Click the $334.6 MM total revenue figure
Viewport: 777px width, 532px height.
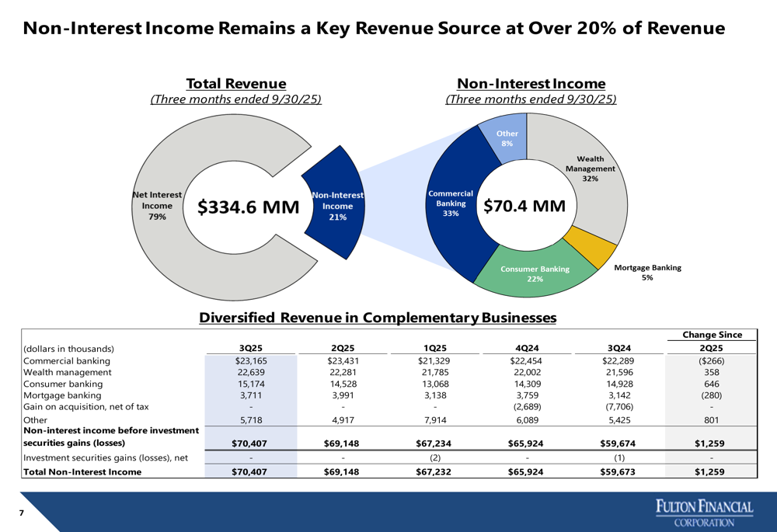coord(248,207)
